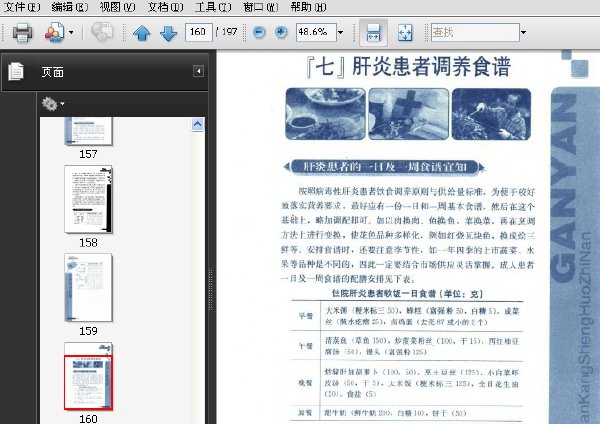Click the 加餐 table row label

[305, 413]
